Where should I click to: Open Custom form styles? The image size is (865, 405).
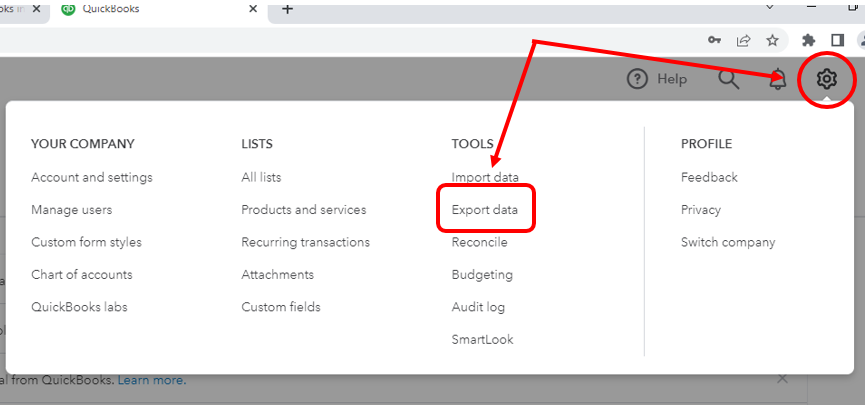(86, 242)
